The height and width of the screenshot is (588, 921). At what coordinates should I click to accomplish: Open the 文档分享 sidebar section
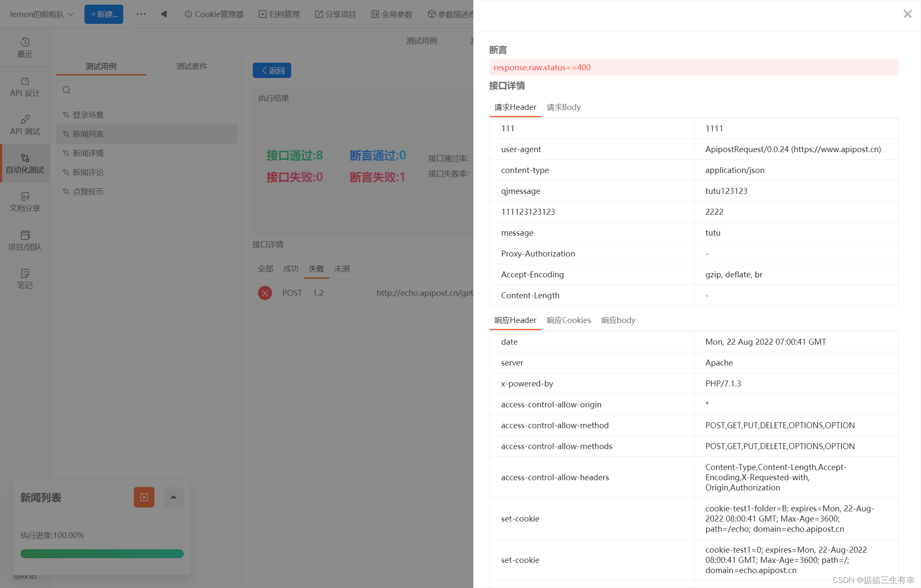(x=25, y=202)
